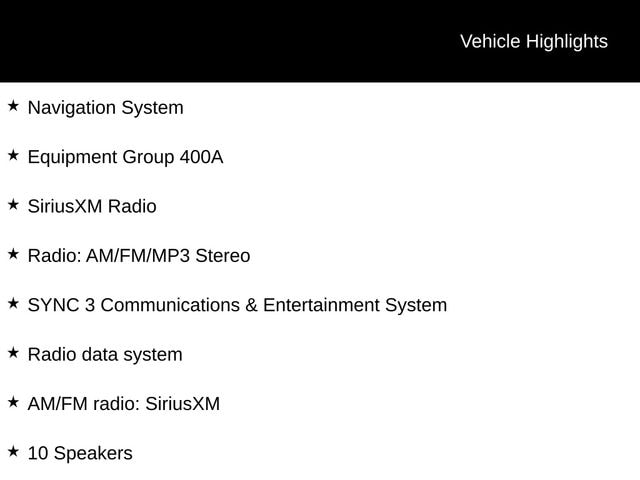This screenshot has height=480, width=640.
Task: Select the star before Radio data system
Action: 13,353
